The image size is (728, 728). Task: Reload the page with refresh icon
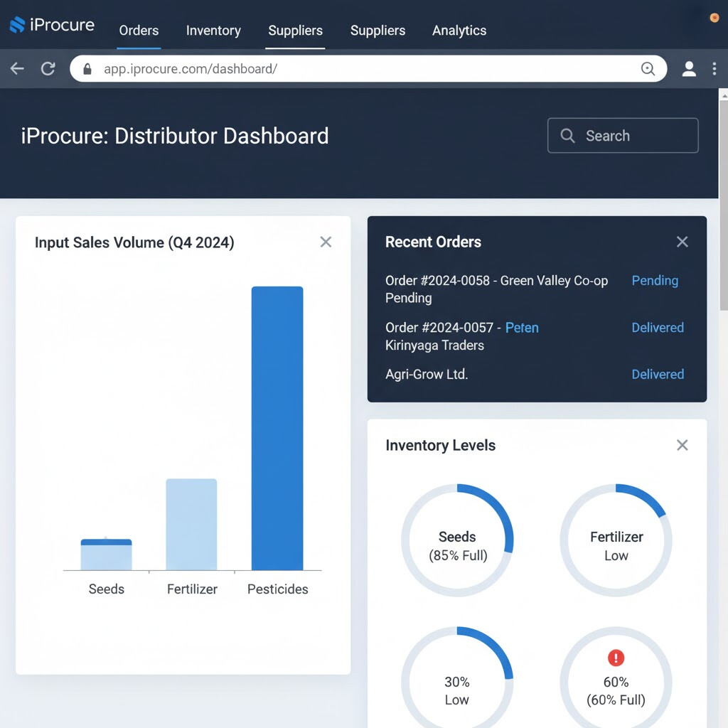coord(48,69)
